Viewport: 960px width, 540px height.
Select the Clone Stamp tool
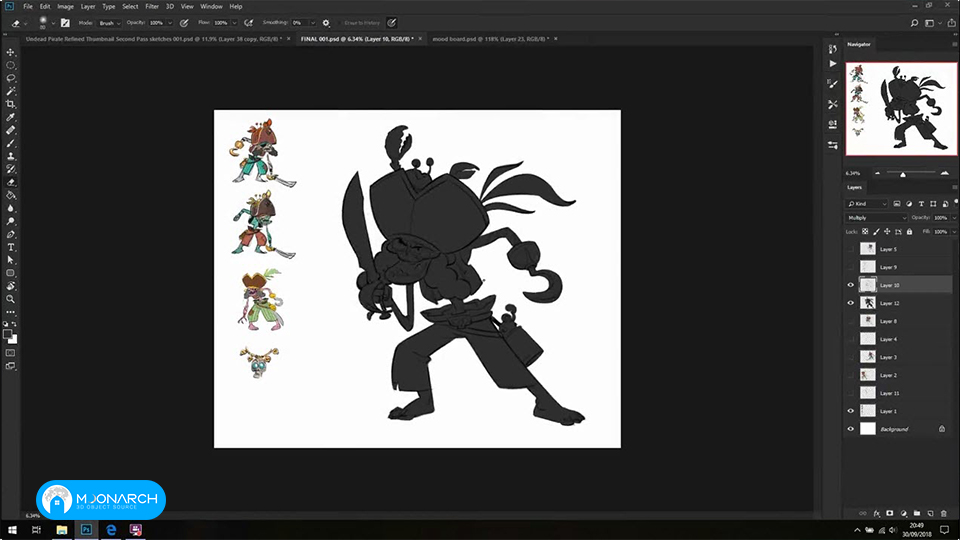coord(10,156)
